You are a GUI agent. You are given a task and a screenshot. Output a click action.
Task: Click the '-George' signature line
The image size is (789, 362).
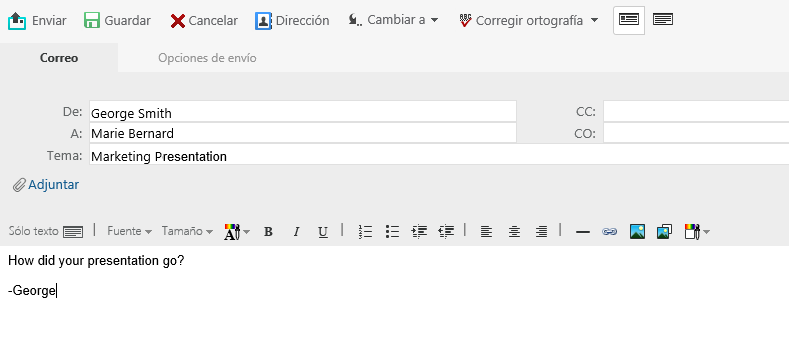coord(32,291)
